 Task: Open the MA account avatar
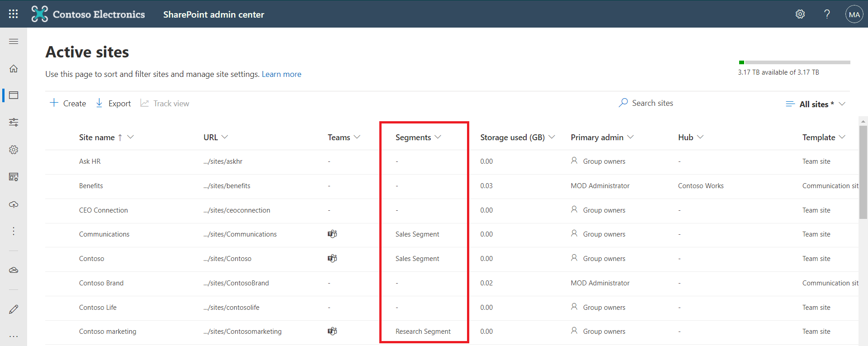click(x=854, y=14)
